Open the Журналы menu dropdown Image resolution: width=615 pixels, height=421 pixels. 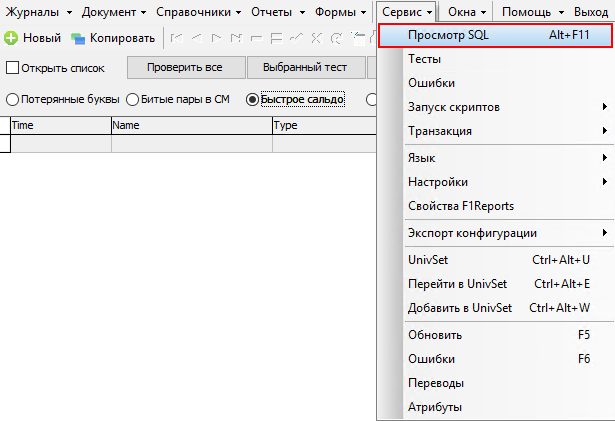39,12
